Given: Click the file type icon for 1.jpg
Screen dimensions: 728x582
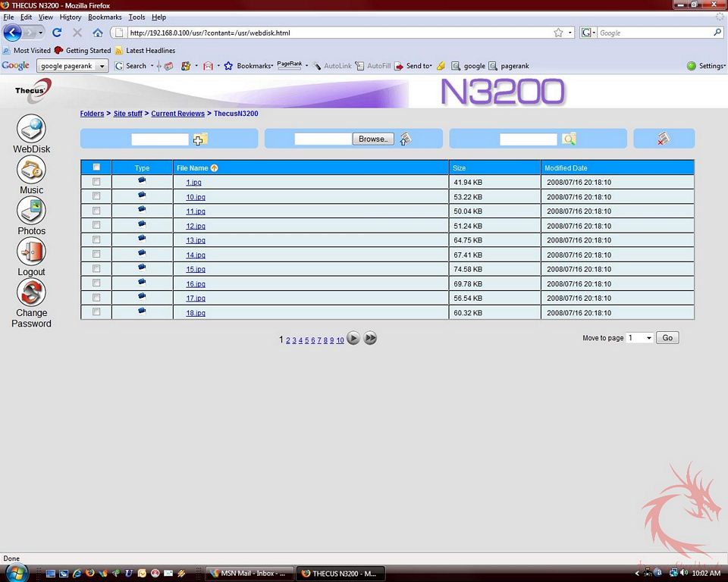Looking at the screenshot, I should (x=142, y=180).
